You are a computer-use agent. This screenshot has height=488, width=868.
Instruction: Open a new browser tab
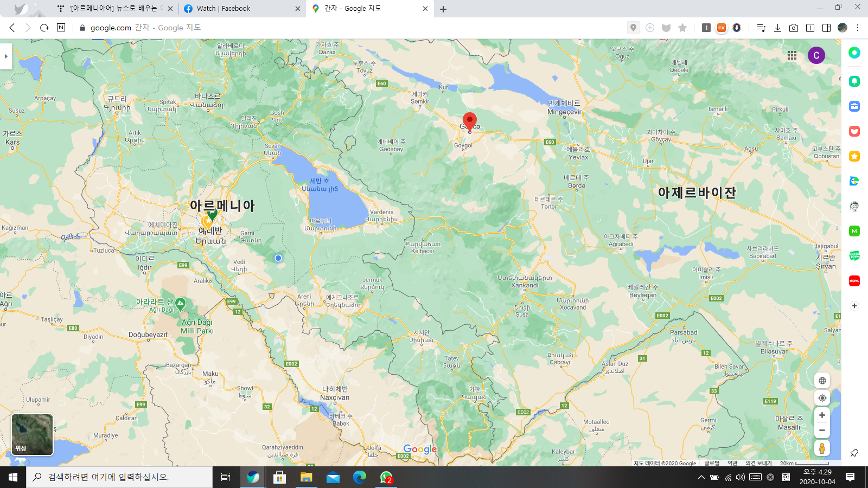443,9
